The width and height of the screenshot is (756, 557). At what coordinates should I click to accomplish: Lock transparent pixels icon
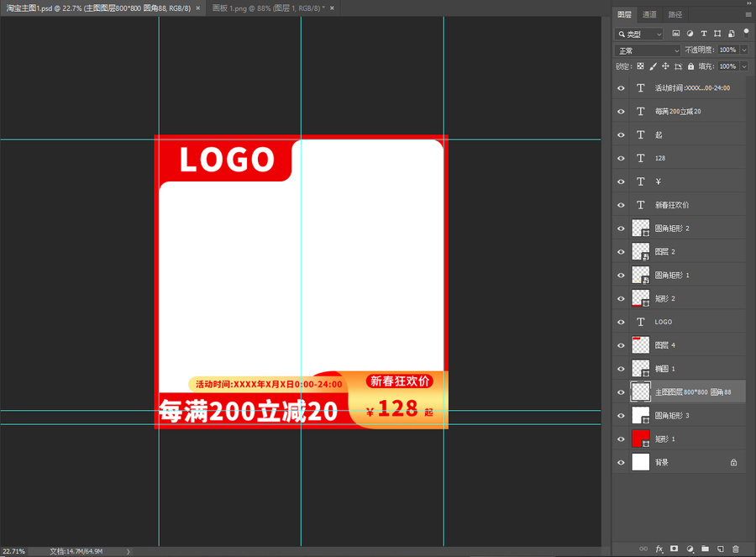pyautogui.click(x=640, y=66)
